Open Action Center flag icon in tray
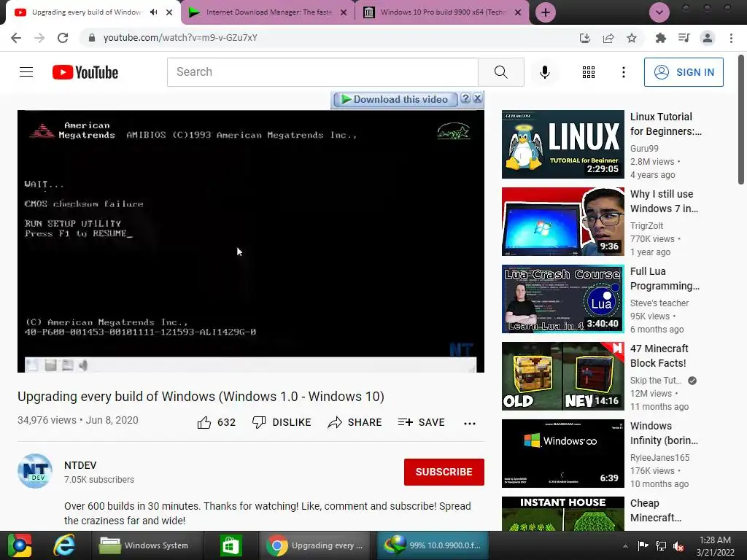The height and width of the screenshot is (560, 747). tap(643, 546)
